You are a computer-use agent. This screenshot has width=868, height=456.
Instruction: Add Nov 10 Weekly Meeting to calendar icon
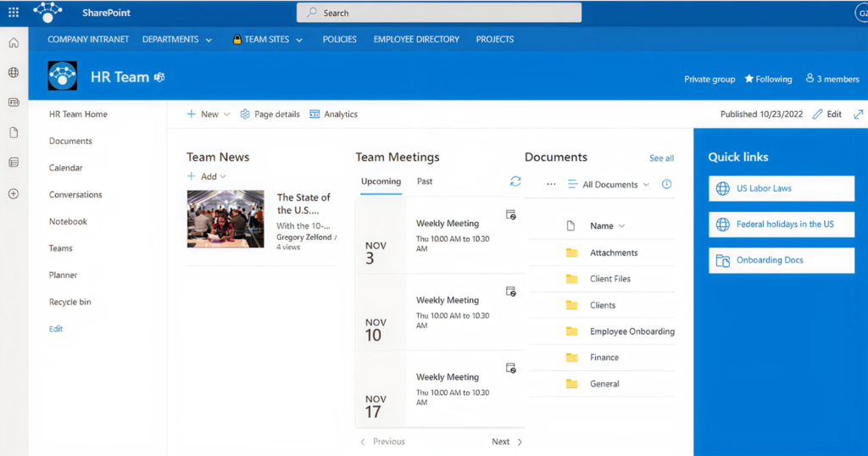coord(511,292)
